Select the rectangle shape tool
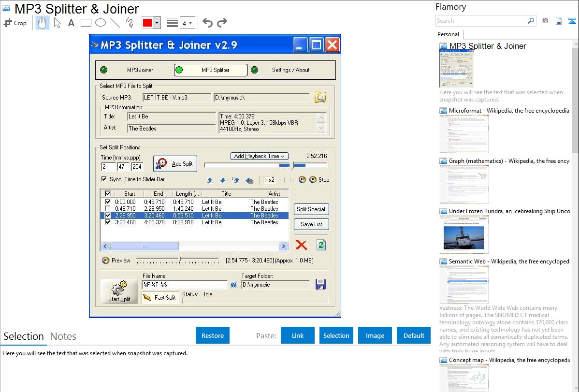Viewport: 579px width, 392px height. (86, 23)
